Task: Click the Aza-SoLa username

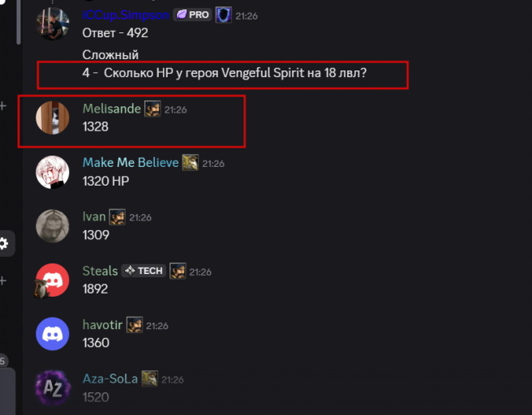Action: coord(110,379)
